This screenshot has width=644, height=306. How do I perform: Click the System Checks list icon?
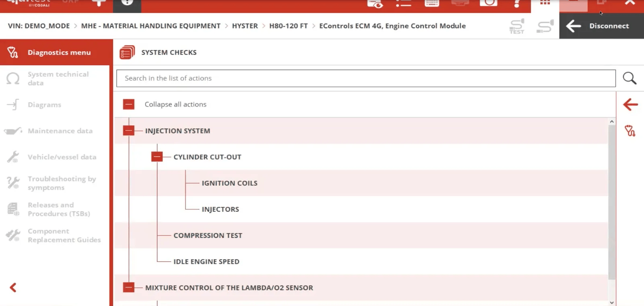point(127,52)
